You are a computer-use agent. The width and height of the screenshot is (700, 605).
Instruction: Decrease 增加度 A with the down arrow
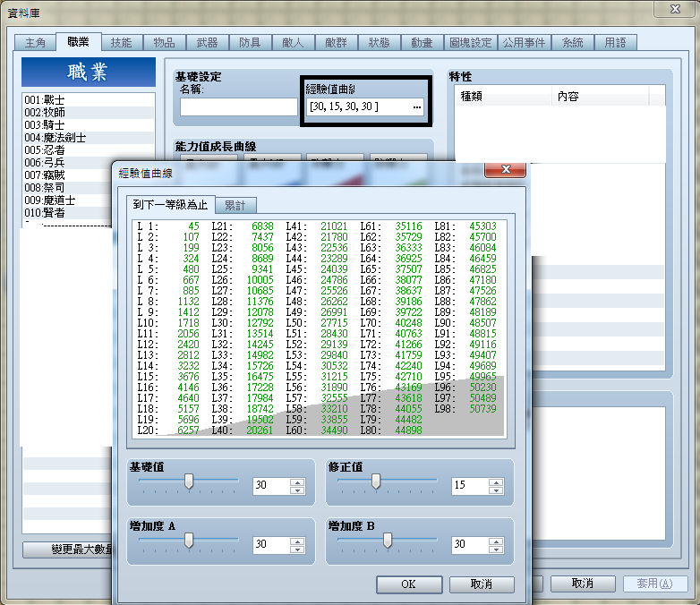[297, 549]
